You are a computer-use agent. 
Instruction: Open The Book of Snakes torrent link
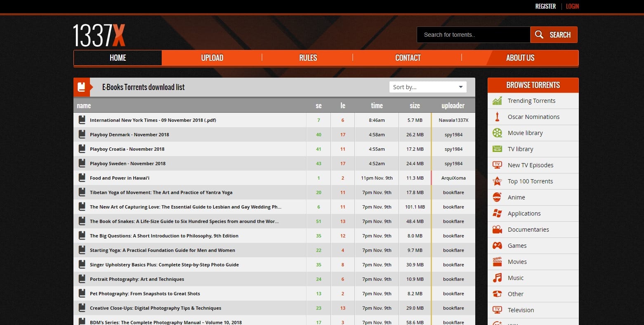[x=184, y=221]
